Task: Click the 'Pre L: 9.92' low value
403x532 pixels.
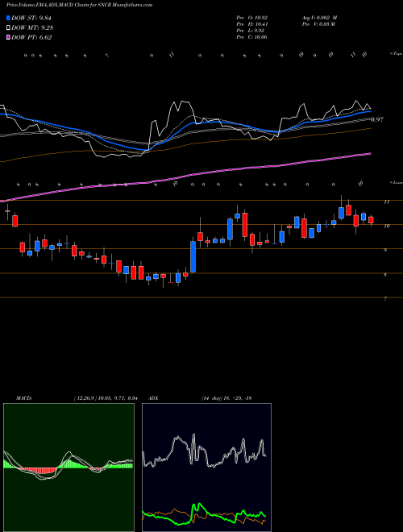Action: (251, 31)
